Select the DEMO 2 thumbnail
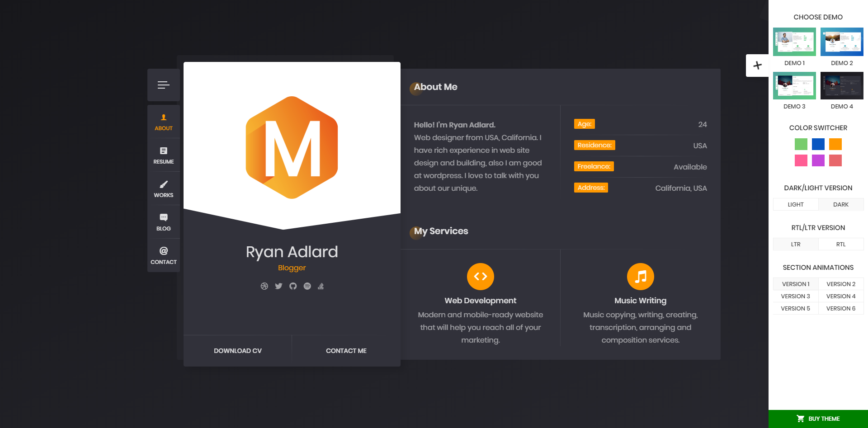 (842, 42)
